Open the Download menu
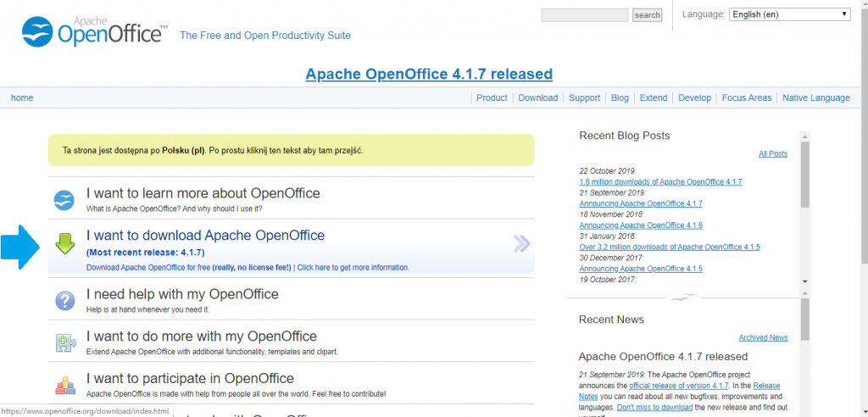Screen dimensions: 868x417 pos(537,98)
